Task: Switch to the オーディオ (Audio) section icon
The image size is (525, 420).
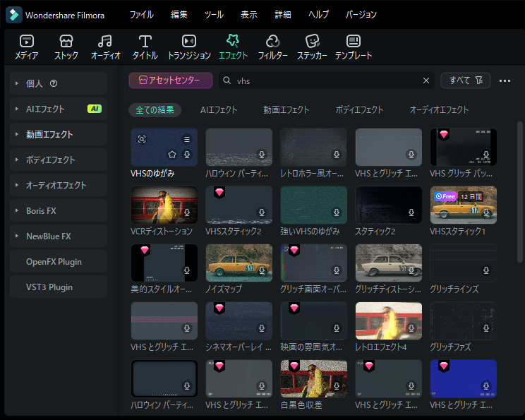Action: click(x=105, y=47)
